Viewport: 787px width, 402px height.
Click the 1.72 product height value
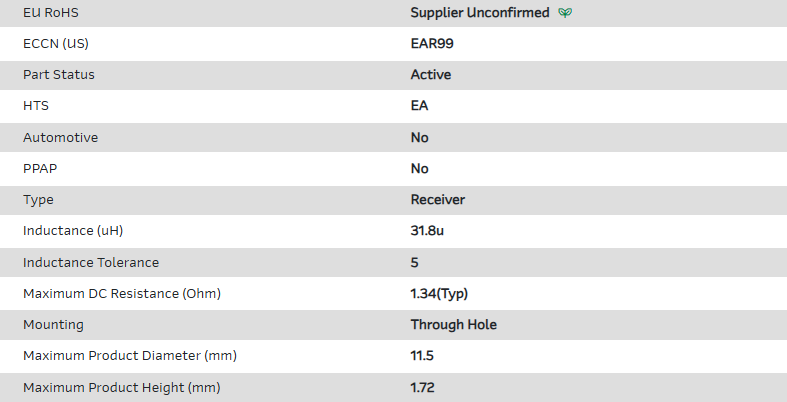click(423, 387)
